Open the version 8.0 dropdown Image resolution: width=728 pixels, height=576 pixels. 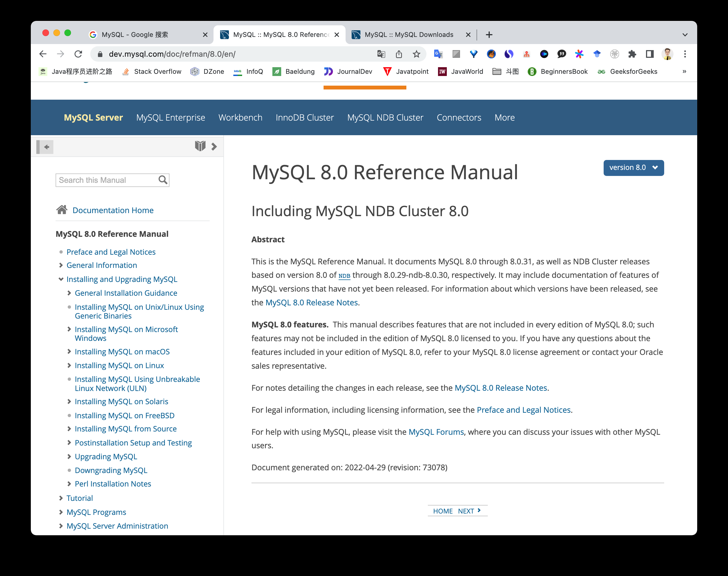tap(633, 168)
